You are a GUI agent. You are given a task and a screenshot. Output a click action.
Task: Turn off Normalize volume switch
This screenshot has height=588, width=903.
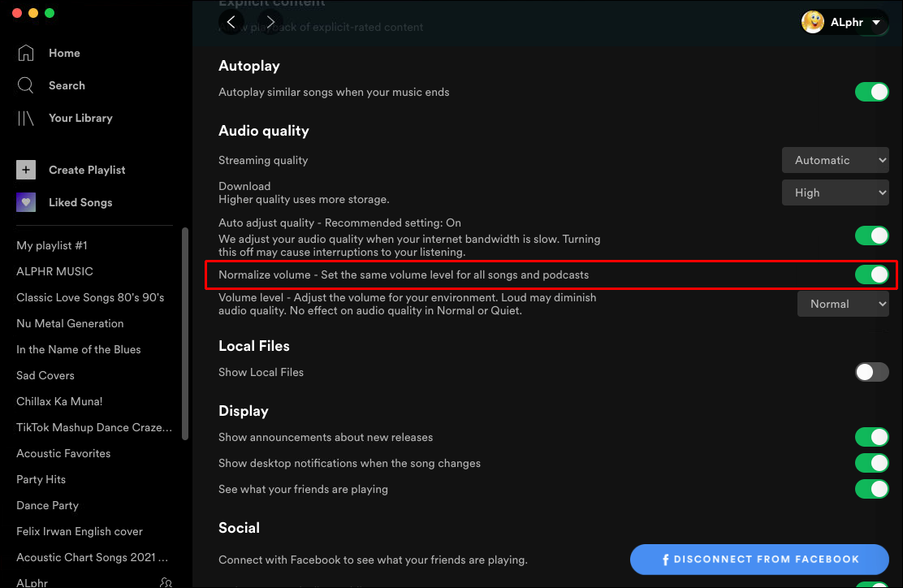pos(871,275)
